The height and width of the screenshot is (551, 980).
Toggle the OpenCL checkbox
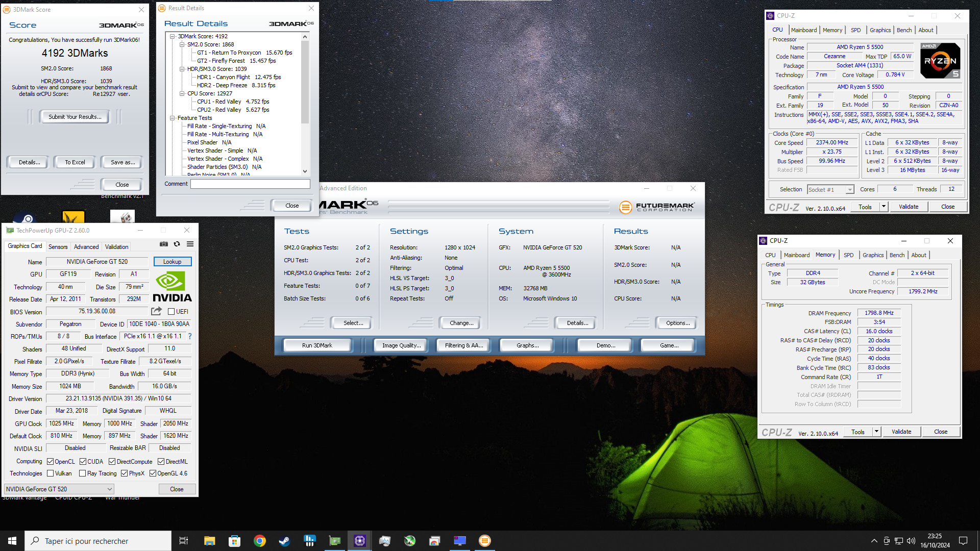[50, 462]
